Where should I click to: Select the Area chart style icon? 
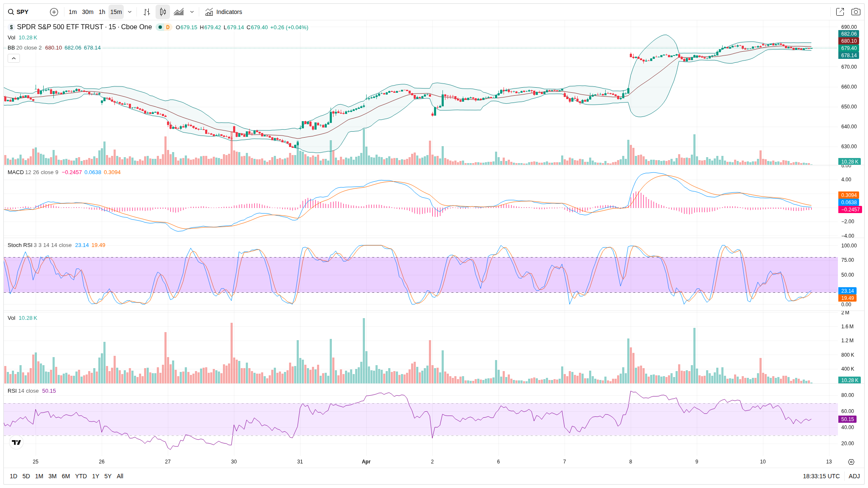179,12
